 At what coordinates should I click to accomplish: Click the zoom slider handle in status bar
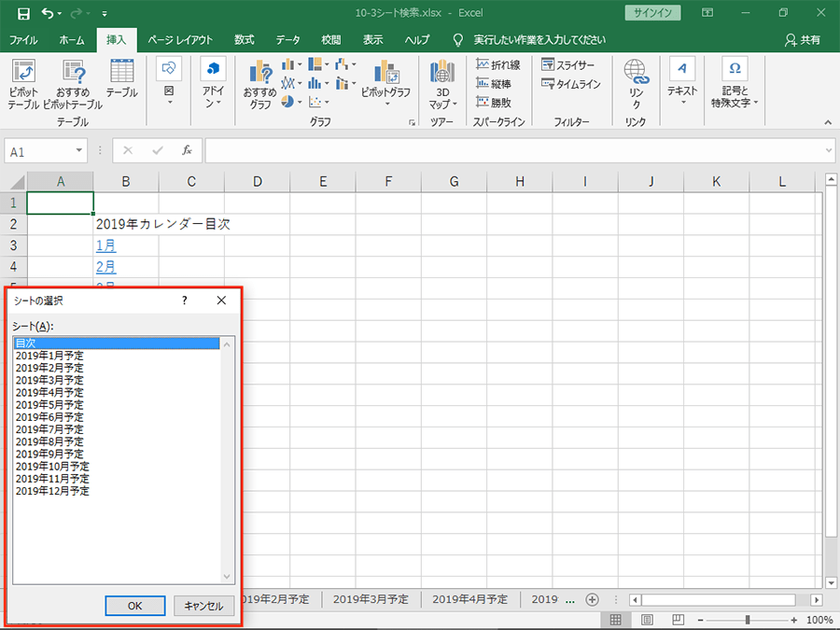748,620
